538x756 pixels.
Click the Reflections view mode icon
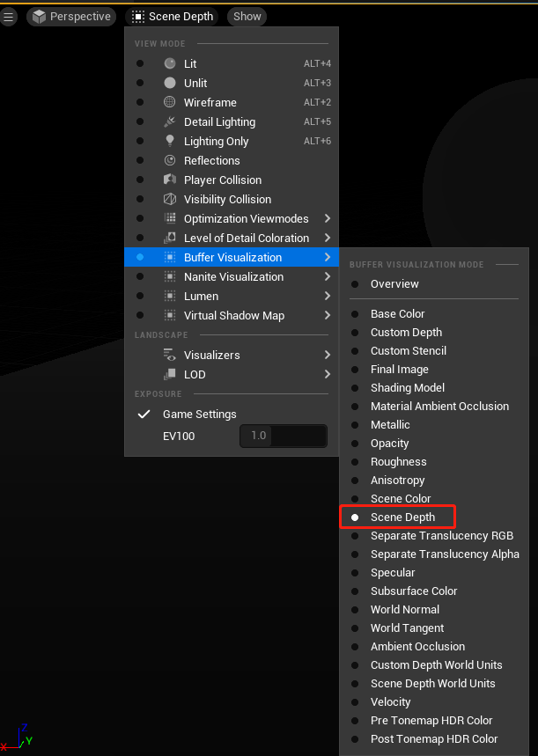tap(170, 160)
